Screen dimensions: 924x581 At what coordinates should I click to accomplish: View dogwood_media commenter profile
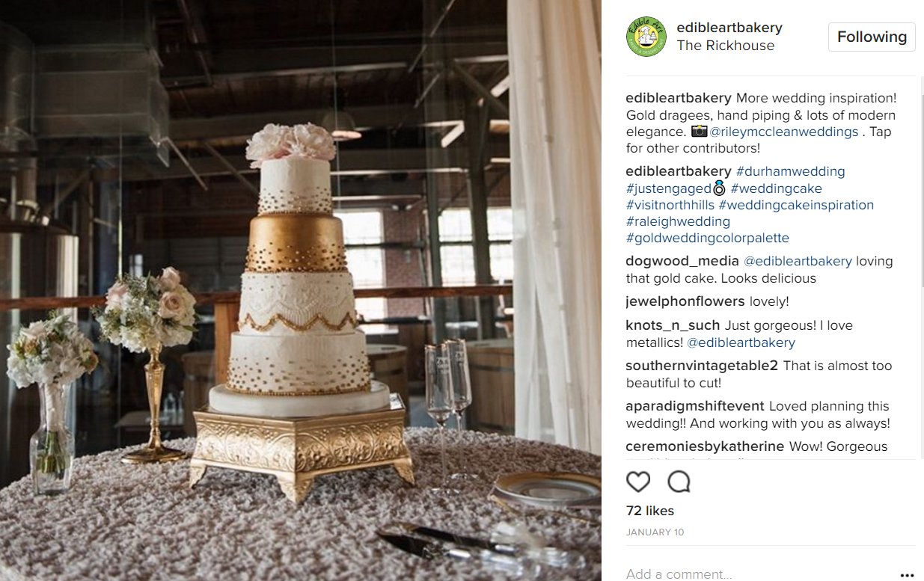click(682, 262)
